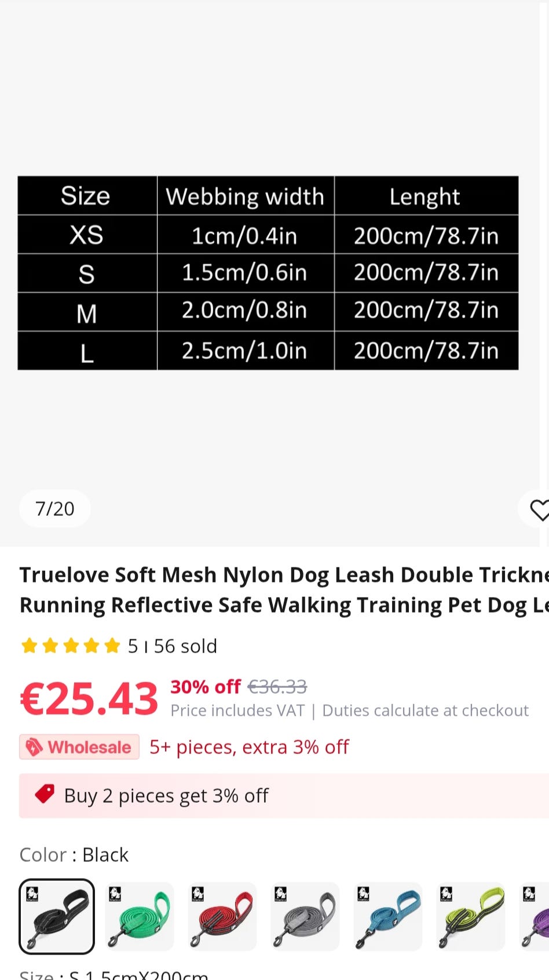Select the grey leash color thumbnail
This screenshot has width=549, height=980.
click(x=305, y=916)
